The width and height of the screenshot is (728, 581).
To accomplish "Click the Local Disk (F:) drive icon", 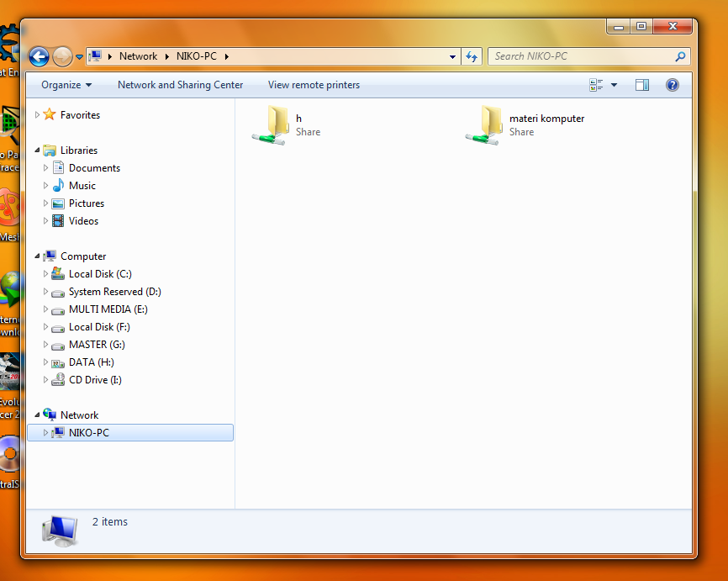I will click(58, 329).
